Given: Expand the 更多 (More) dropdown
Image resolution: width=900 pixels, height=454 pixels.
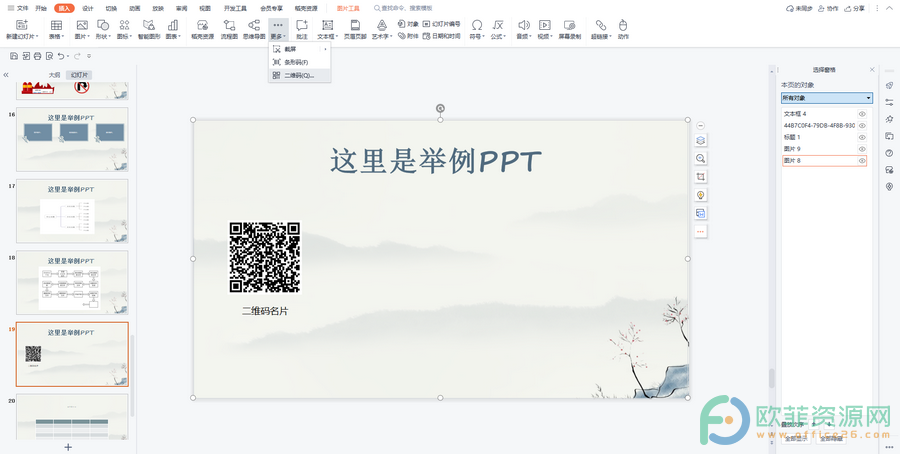Looking at the screenshot, I should 278,29.
